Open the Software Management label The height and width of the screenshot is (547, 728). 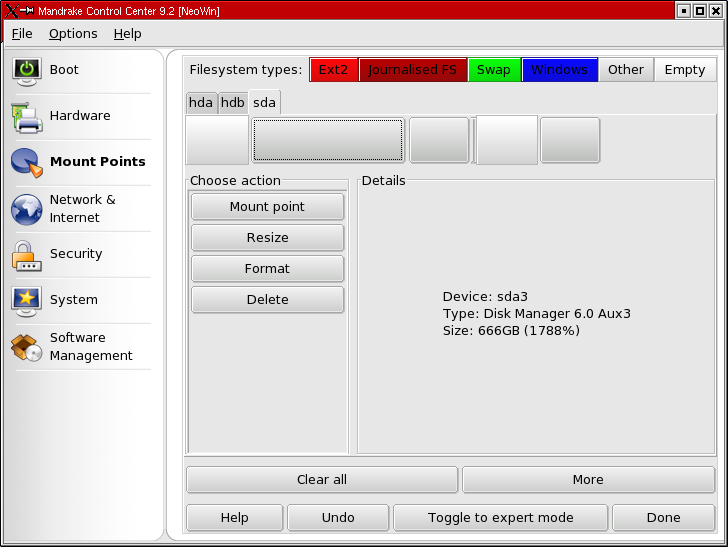point(91,346)
